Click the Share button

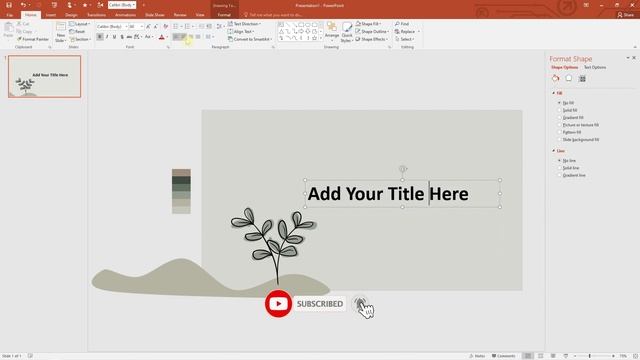click(x=625, y=15)
